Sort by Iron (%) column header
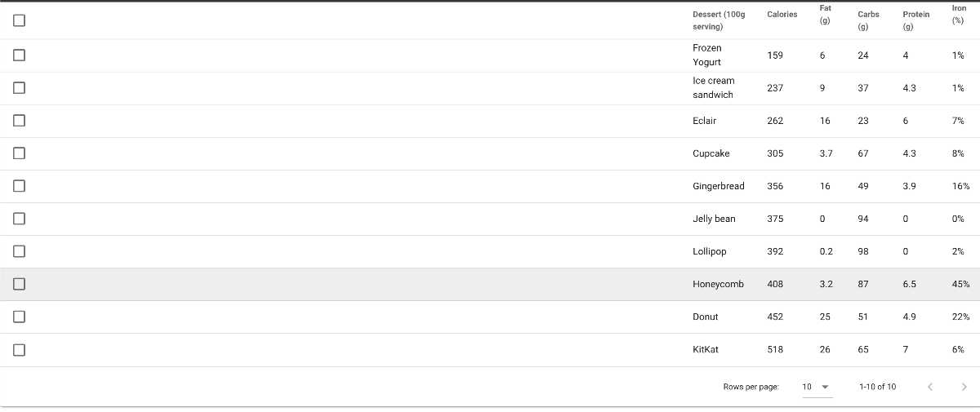 coord(960,15)
